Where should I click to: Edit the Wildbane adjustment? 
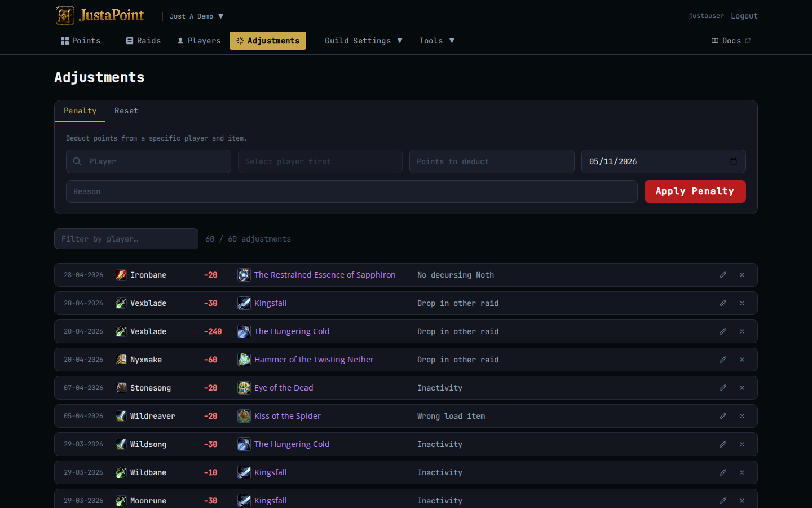coord(723,472)
